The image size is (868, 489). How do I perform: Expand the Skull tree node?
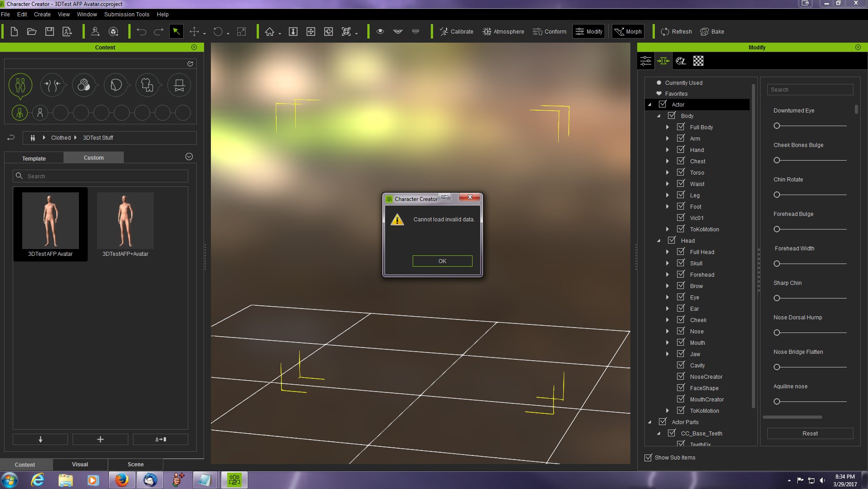(x=668, y=263)
